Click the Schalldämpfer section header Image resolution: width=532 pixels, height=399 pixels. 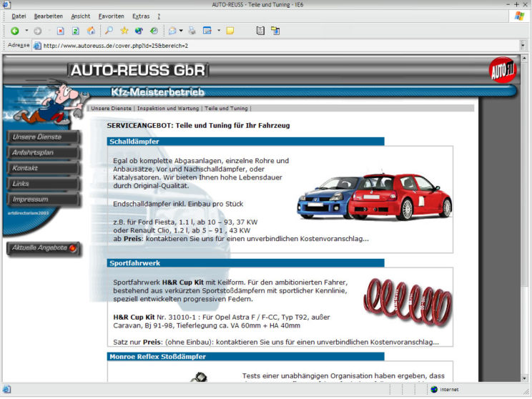click(246, 142)
